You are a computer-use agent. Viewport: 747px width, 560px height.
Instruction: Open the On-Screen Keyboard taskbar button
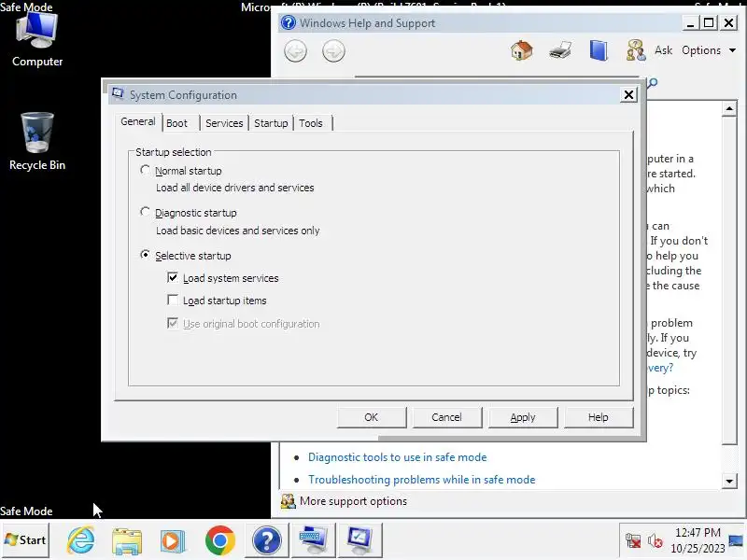pos(313,540)
